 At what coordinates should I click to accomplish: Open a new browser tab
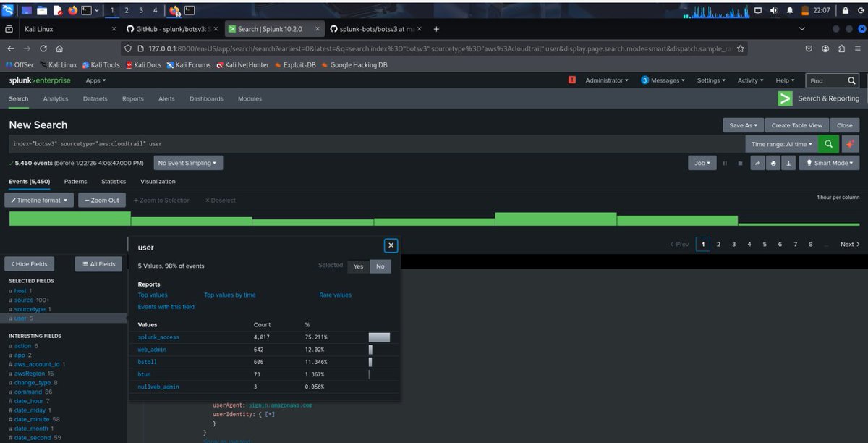point(436,29)
